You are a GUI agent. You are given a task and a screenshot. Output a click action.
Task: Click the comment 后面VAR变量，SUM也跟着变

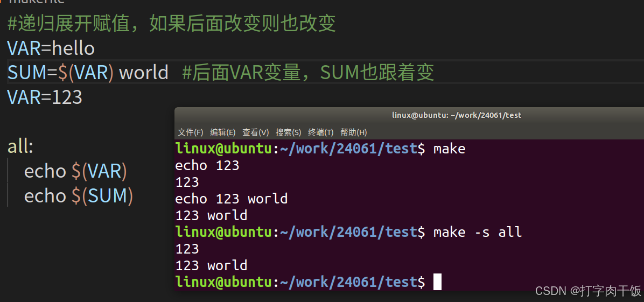coord(308,73)
